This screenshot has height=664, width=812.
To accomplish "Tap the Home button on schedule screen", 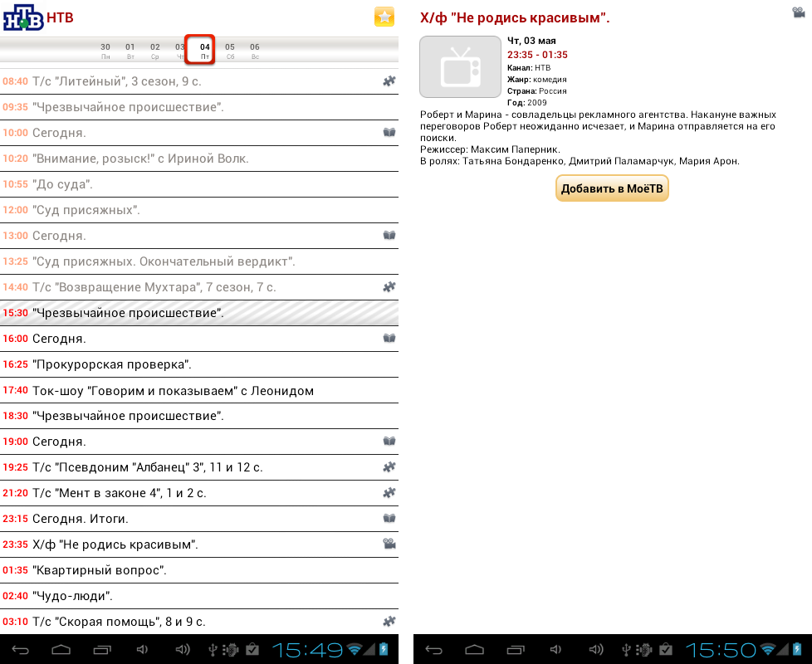I will [61, 650].
